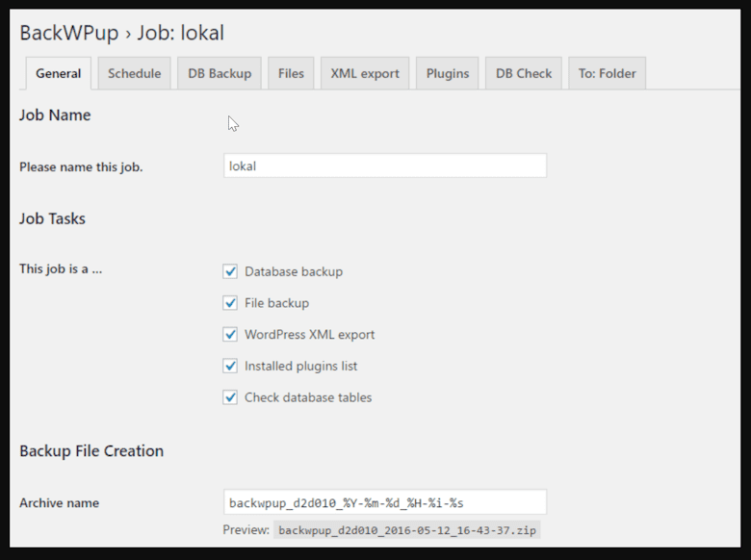
Task: Uncheck the Database backup checkbox
Action: pos(230,271)
